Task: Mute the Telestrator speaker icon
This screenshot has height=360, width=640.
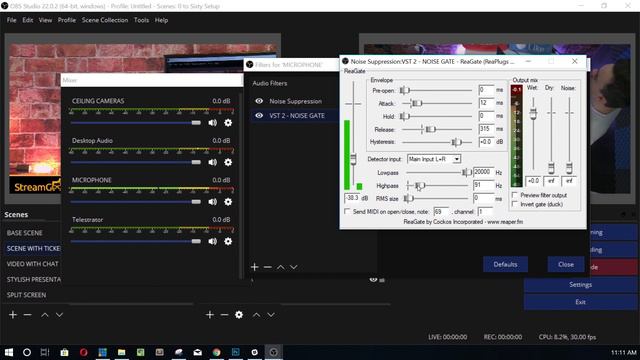Action: click(x=213, y=242)
